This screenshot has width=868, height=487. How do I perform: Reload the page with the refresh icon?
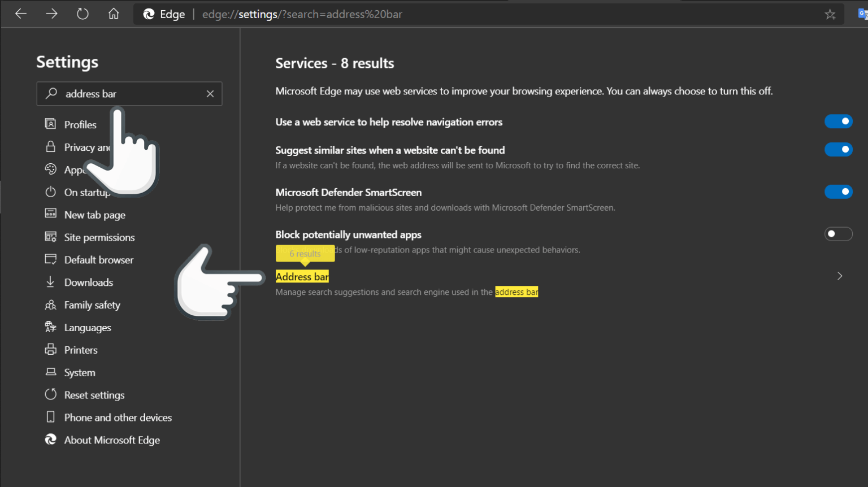pos(83,14)
